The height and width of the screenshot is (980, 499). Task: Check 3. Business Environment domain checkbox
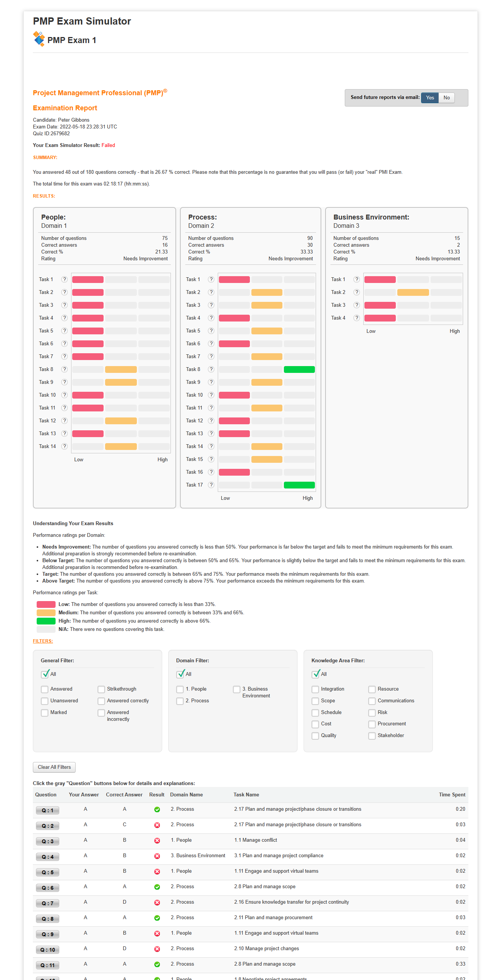pos(237,689)
